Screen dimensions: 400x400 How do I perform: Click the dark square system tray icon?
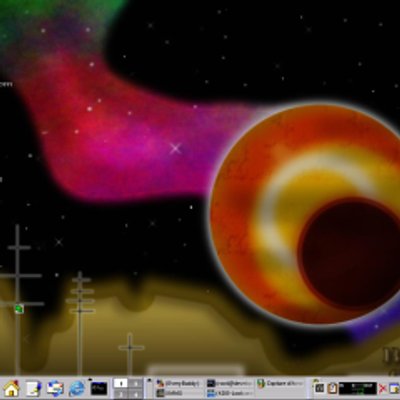point(319,388)
